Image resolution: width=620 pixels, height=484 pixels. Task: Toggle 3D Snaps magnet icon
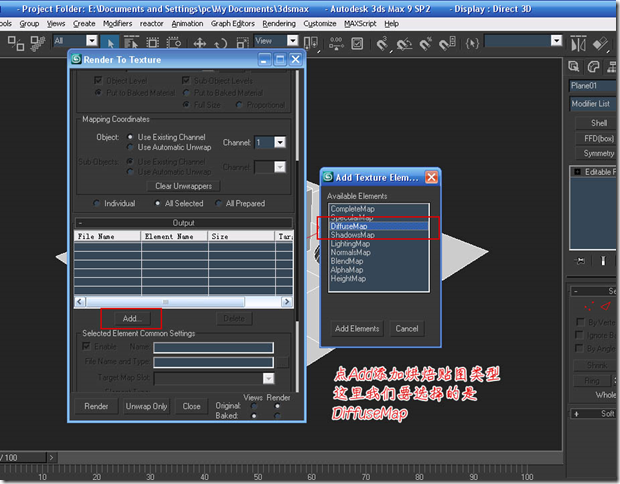tap(383, 43)
